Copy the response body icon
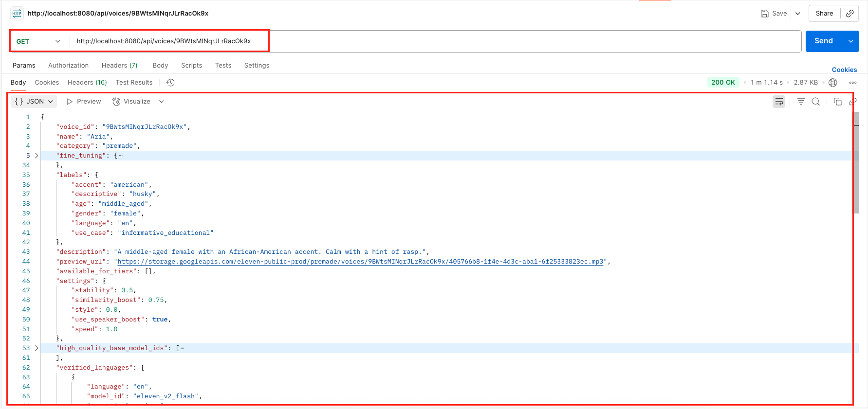This screenshot has height=409, width=868. click(x=837, y=101)
